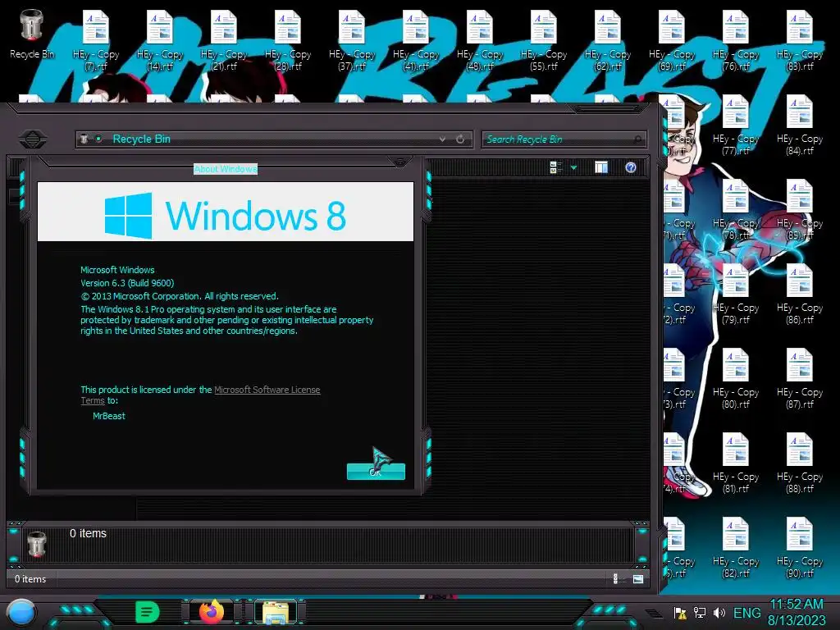Open the green notes app on taskbar
840x630 pixels.
tap(148, 612)
